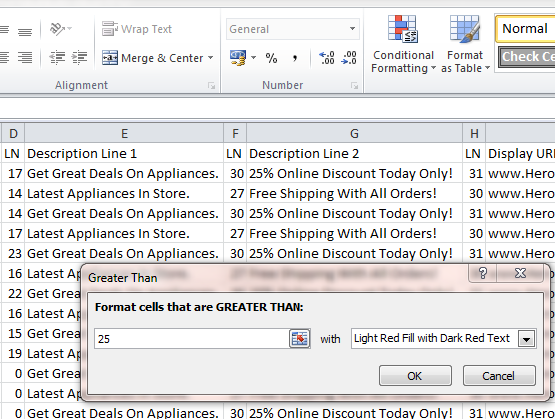Screen dimensions: 555x419
Task: Click the Description Line 1 header cell
Action: click(x=124, y=154)
